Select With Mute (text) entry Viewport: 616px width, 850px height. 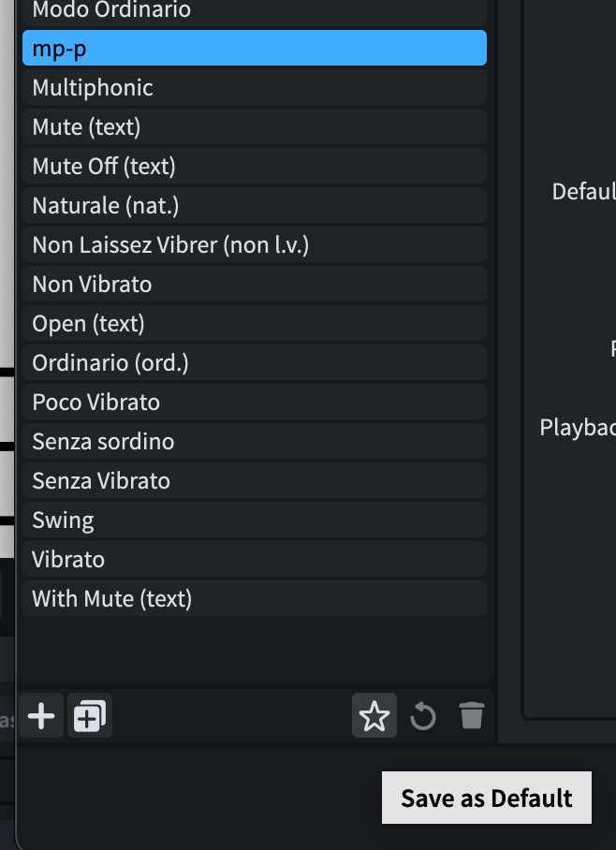click(254, 599)
